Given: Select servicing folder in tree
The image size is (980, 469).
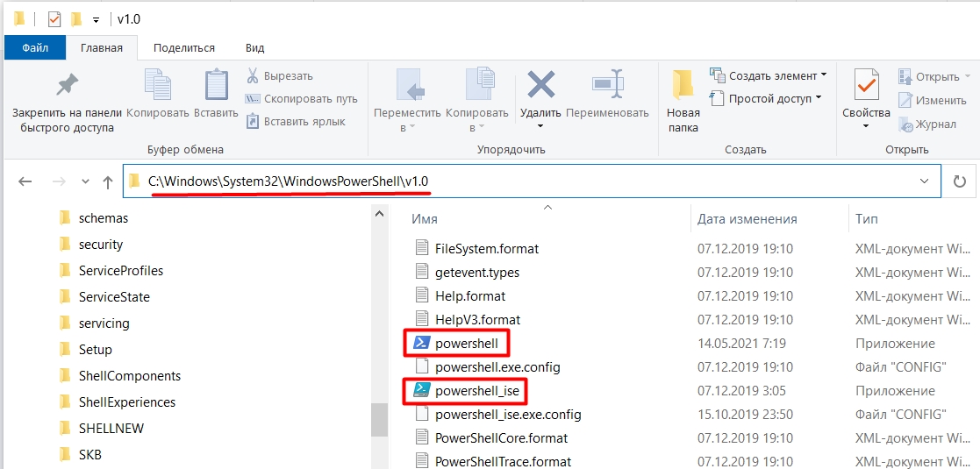Looking at the screenshot, I should click(96, 323).
